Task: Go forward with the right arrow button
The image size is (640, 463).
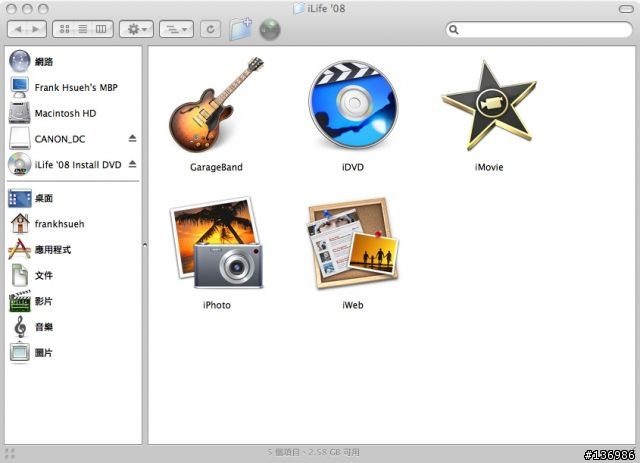Action: tap(36, 29)
